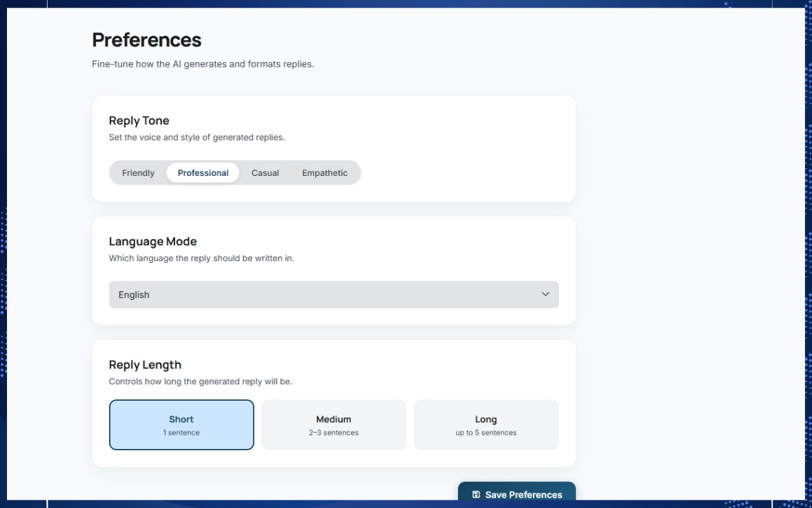Click the text 'Fine-tune how the AI generates and formats replies.'

coord(203,64)
